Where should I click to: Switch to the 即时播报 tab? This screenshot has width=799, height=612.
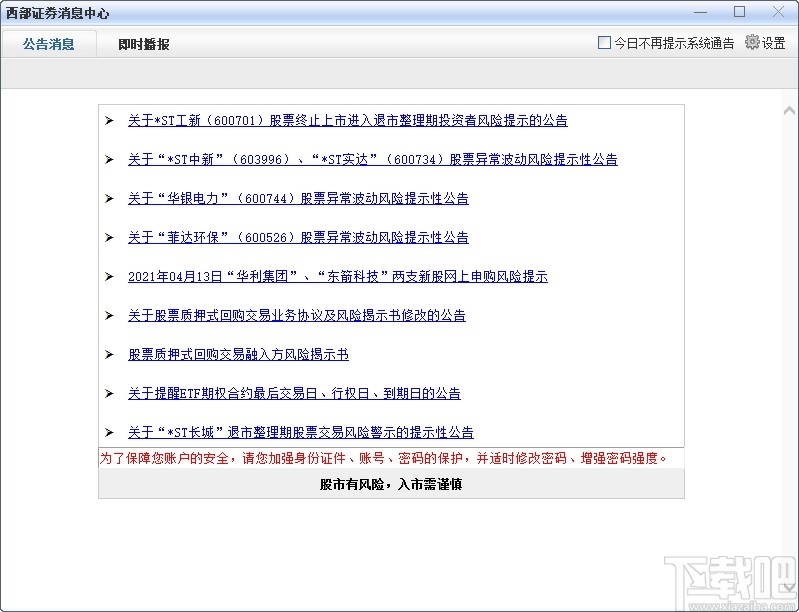click(x=144, y=44)
